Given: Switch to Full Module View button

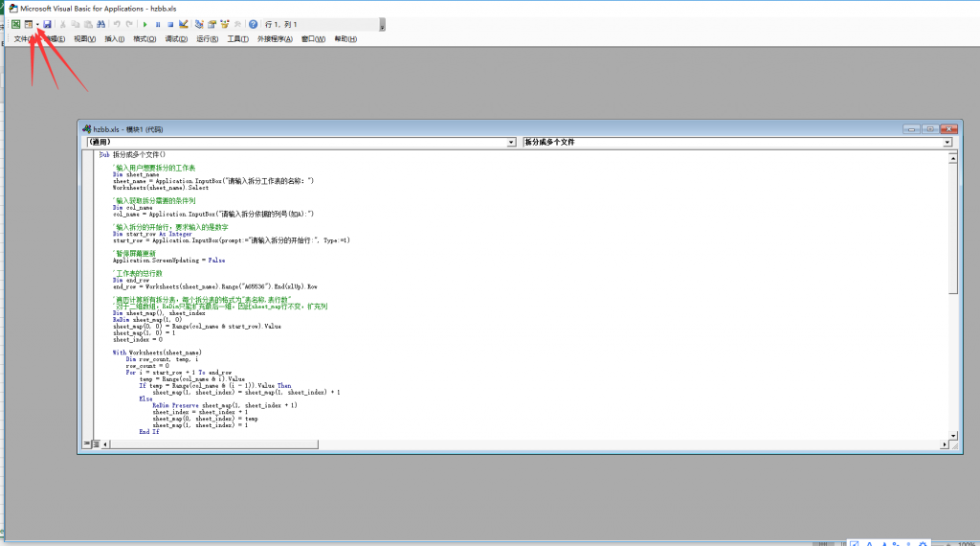Looking at the screenshot, I should tap(95, 444).
